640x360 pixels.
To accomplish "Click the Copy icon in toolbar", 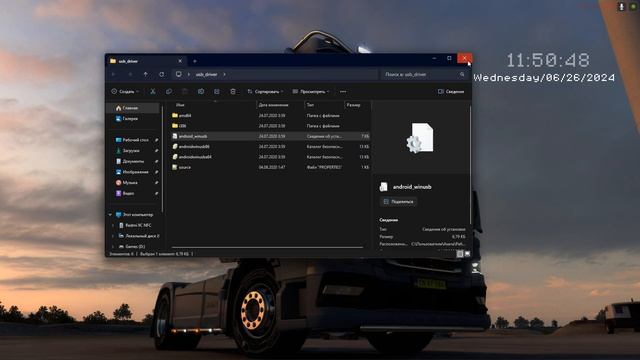I will (169, 91).
